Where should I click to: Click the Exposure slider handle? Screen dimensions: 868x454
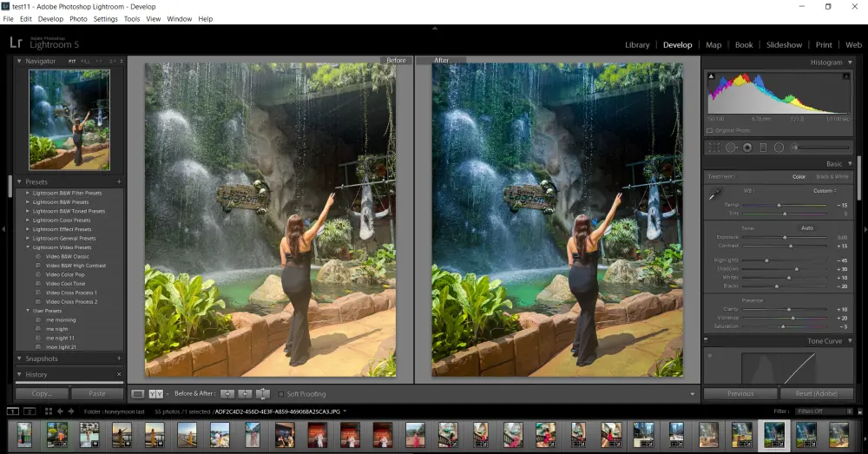point(785,238)
